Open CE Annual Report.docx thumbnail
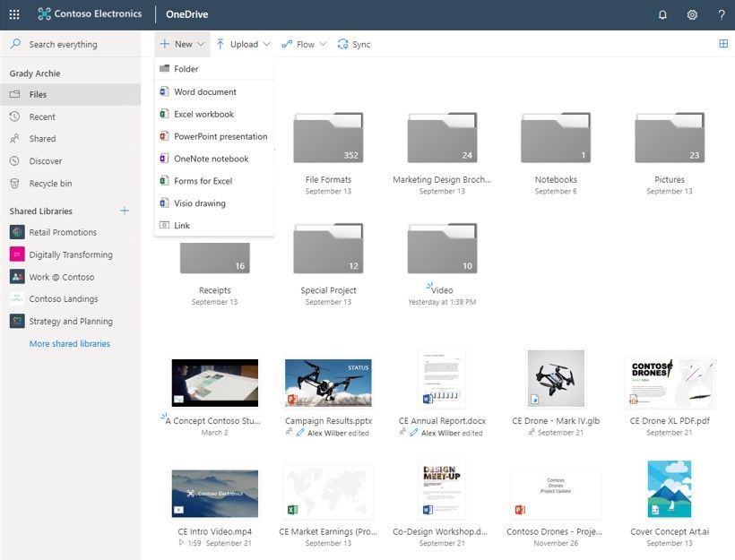The height and width of the screenshot is (560, 735). (x=442, y=378)
